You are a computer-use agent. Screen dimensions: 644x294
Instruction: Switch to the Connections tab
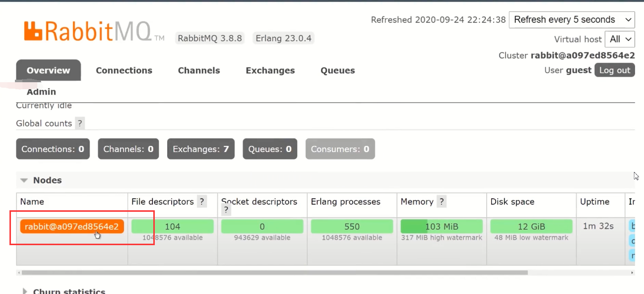pyautogui.click(x=124, y=70)
